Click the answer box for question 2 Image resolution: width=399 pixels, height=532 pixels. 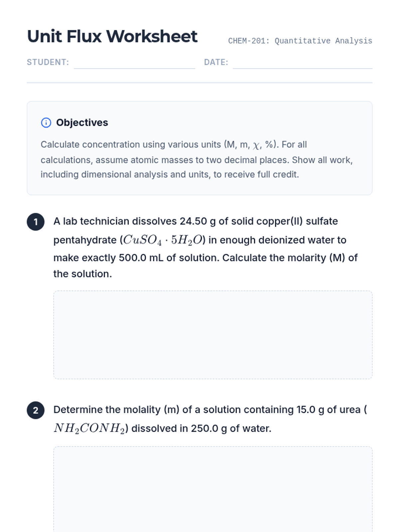pyautogui.click(x=213, y=489)
